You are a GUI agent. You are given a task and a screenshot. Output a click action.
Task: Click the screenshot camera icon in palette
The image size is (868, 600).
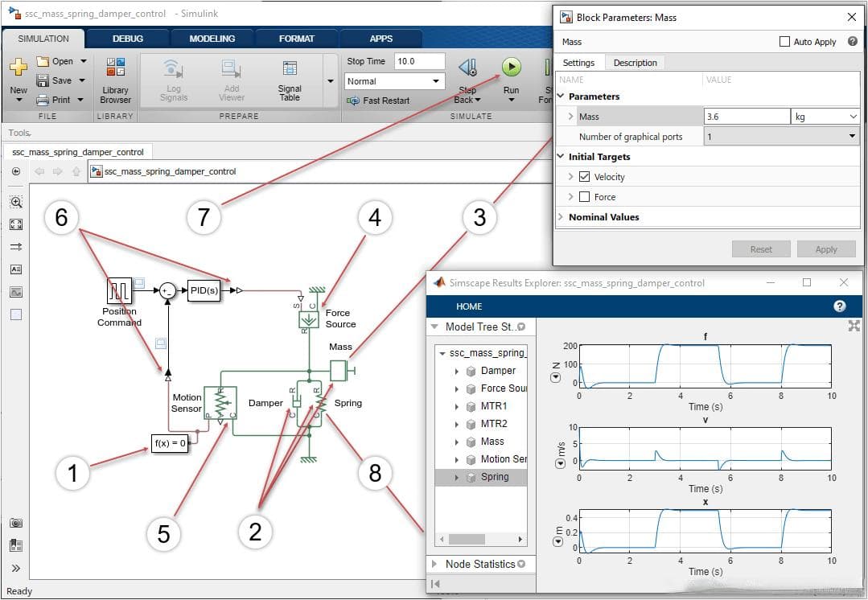point(16,523)
